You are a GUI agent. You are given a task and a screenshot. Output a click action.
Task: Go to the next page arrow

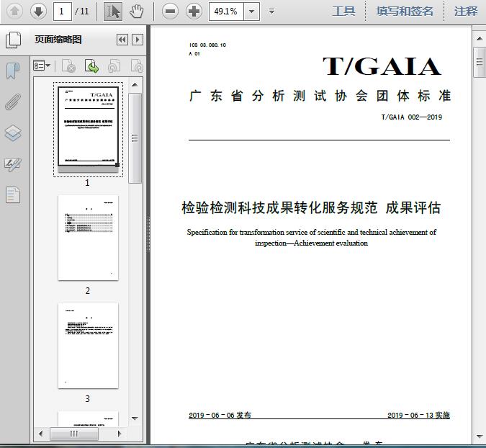point(38,11)
